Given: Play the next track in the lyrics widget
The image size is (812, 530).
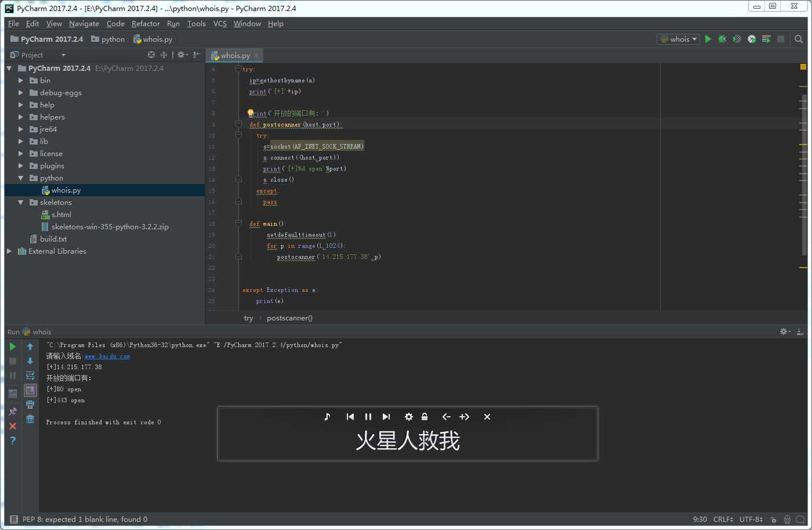Looking at the screenshot, I should (386, 417).
